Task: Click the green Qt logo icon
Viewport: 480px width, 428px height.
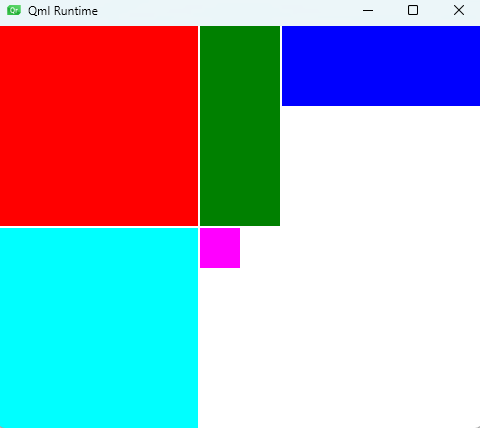Action: (14, 10)
